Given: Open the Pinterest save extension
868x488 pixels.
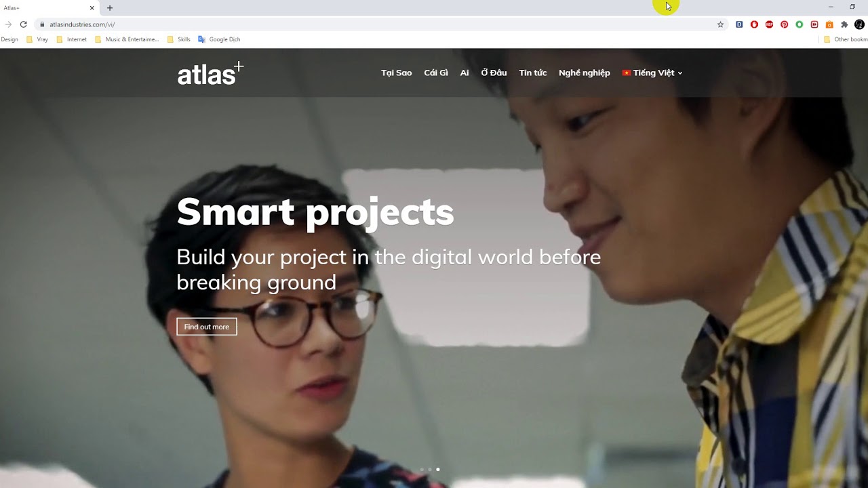Looking at the screenshot, I should (x=784, y=24).
